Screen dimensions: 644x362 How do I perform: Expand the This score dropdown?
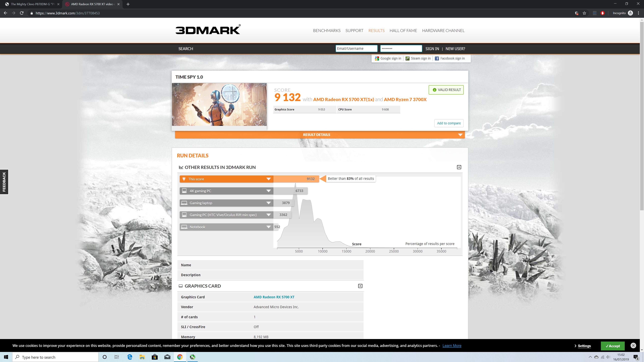click(269, 179)
